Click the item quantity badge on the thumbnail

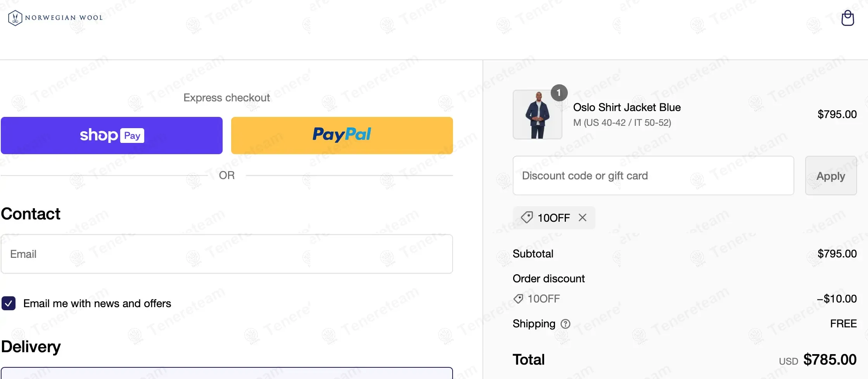click(x=559, y=93)
